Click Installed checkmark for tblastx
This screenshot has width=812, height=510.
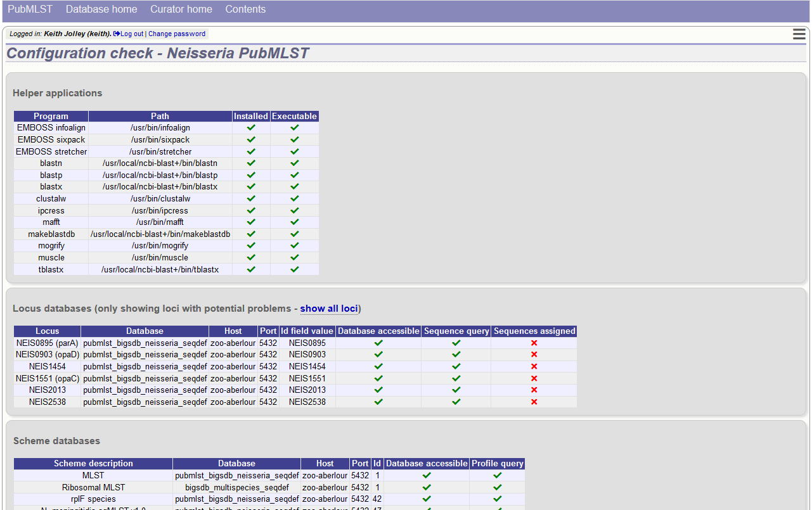[x=251, y=269]
